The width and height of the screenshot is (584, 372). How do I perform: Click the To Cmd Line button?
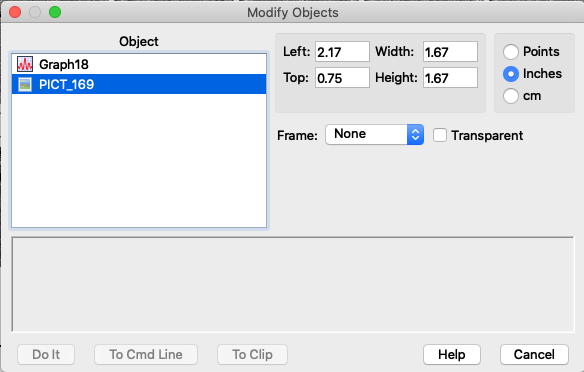coord(146,354)
